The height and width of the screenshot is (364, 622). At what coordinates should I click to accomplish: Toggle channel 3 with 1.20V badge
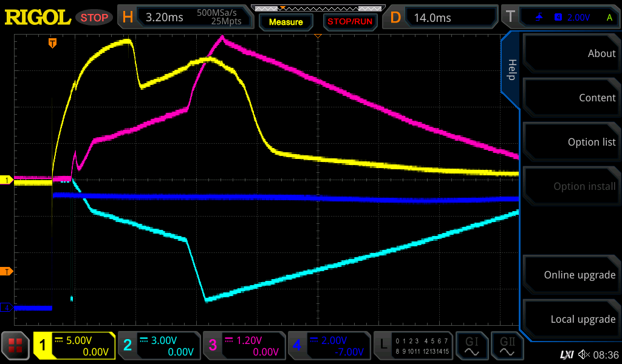click(x=244, y=346)
